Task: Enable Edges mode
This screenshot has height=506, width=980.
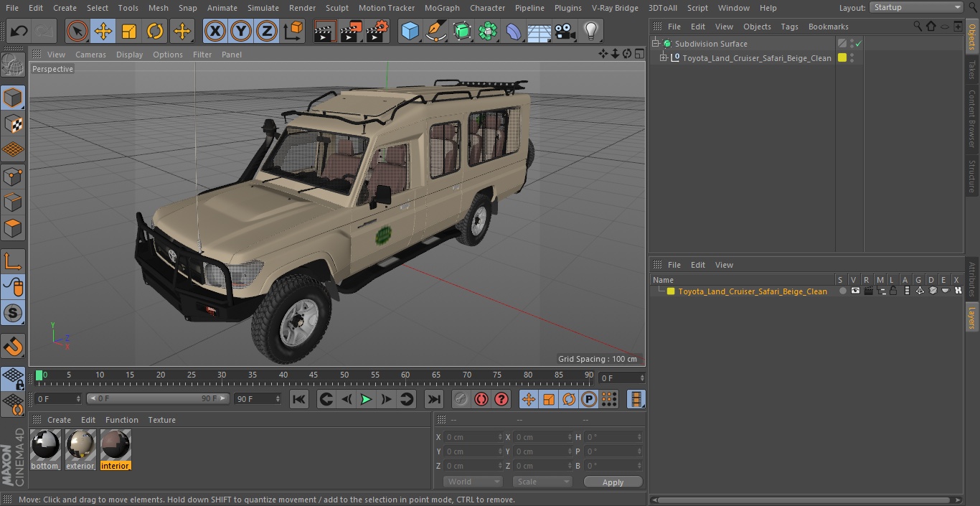Action: [13, 203]
